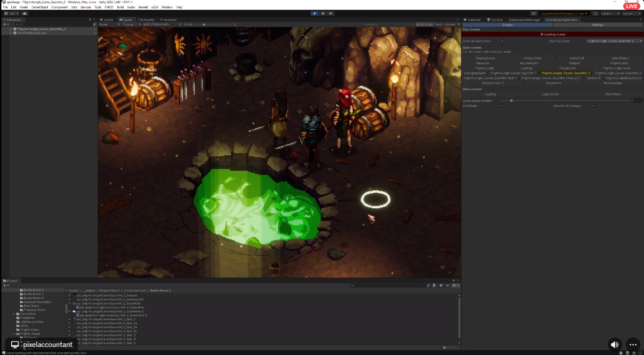Open the StagingScene scene button
Viewport: 644px width, 355px height.
coord(485,58)
